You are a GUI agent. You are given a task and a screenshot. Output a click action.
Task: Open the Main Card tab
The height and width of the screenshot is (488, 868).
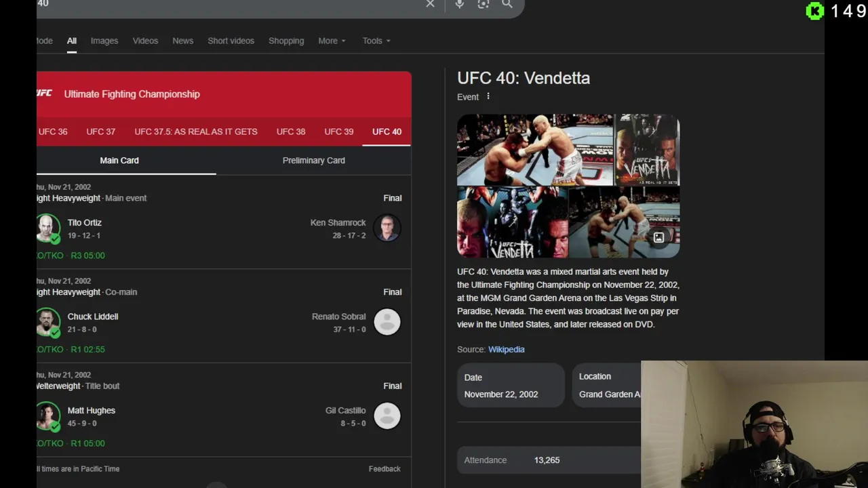point(119,161)
